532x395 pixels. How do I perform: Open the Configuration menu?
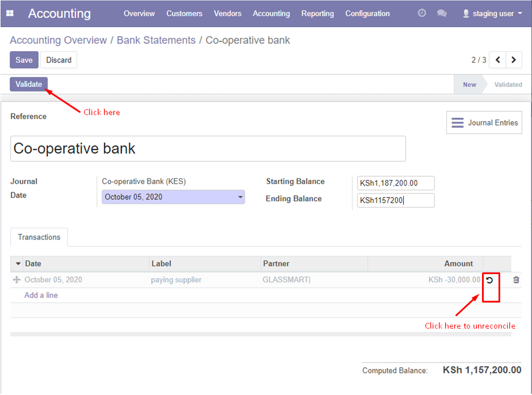pos(367,14)
